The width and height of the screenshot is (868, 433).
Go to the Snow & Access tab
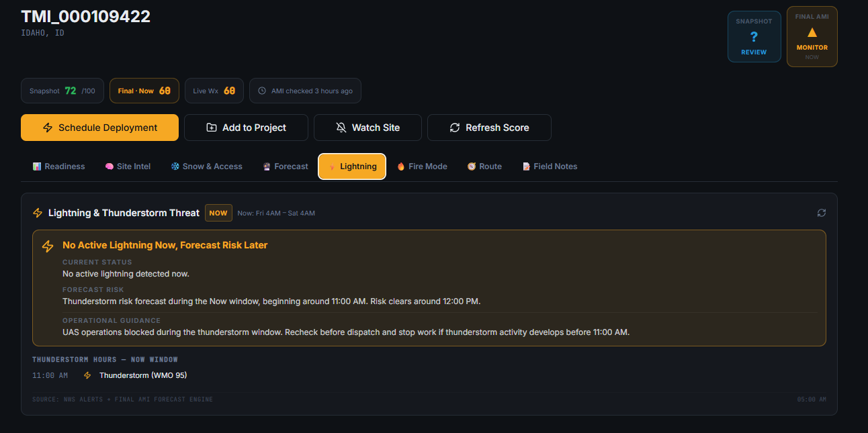pos(206,166)
